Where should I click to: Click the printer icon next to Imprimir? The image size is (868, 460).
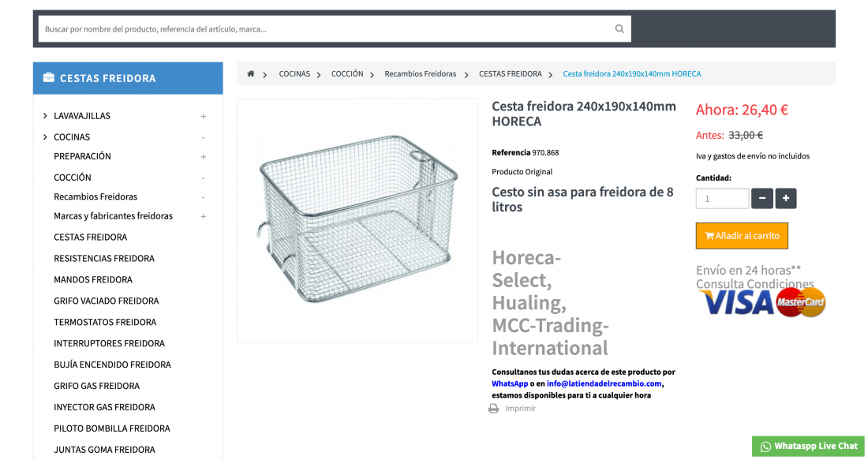click(x=493, y=409)
